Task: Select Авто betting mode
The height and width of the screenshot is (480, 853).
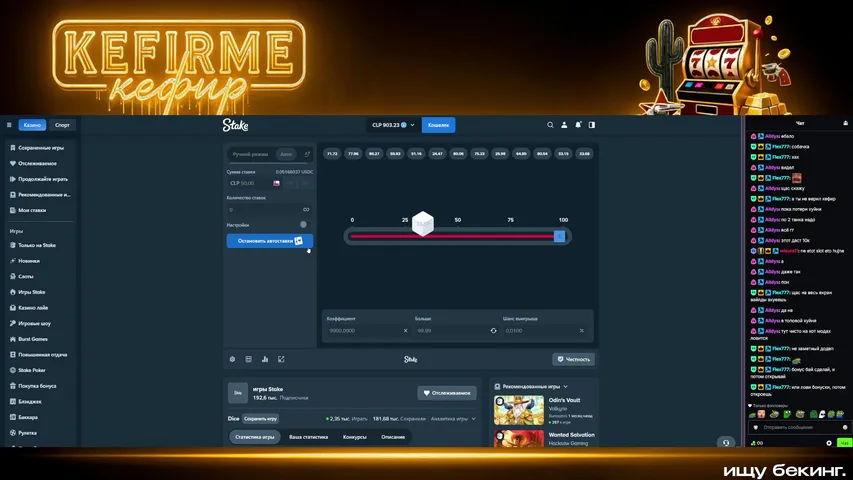Action: tap(286, 155)
